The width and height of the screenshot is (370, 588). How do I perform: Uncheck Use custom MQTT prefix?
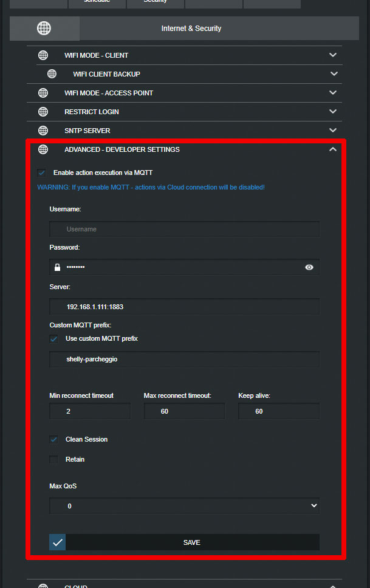(x=53, y=338)
